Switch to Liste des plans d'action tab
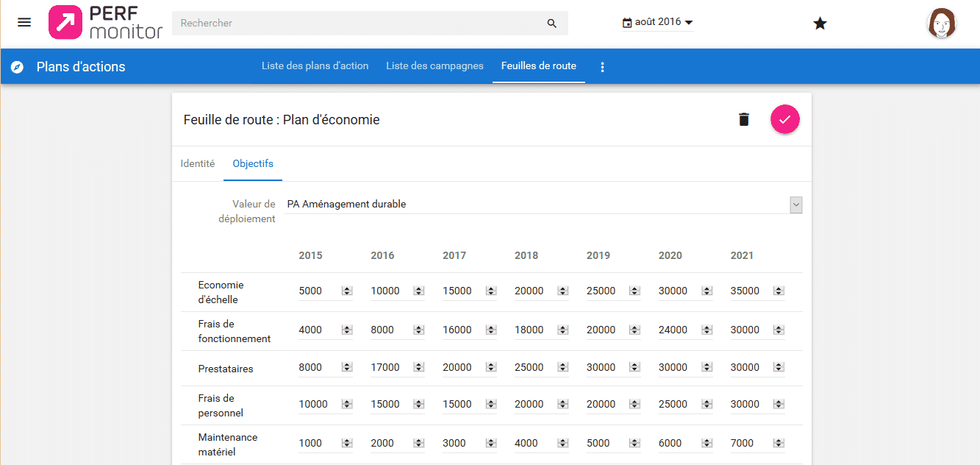The image size is (980, 465). (x=315, y=66)
